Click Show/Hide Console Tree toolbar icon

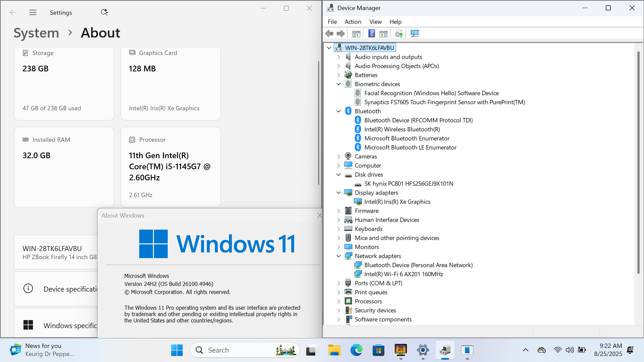coord(356,34)
